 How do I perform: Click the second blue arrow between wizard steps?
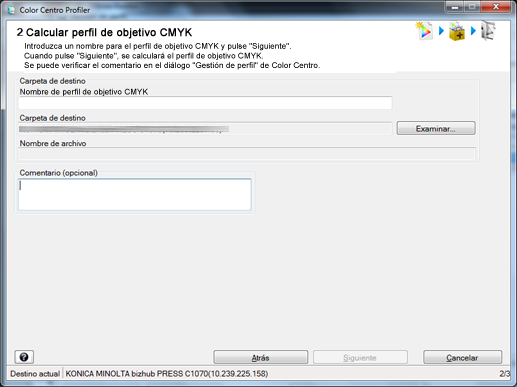click(473, 31)
